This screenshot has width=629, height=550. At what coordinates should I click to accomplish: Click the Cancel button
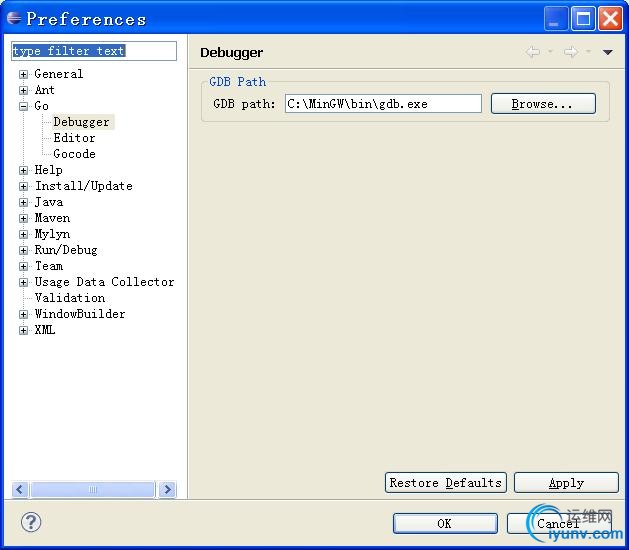click(x=559, y=524)
